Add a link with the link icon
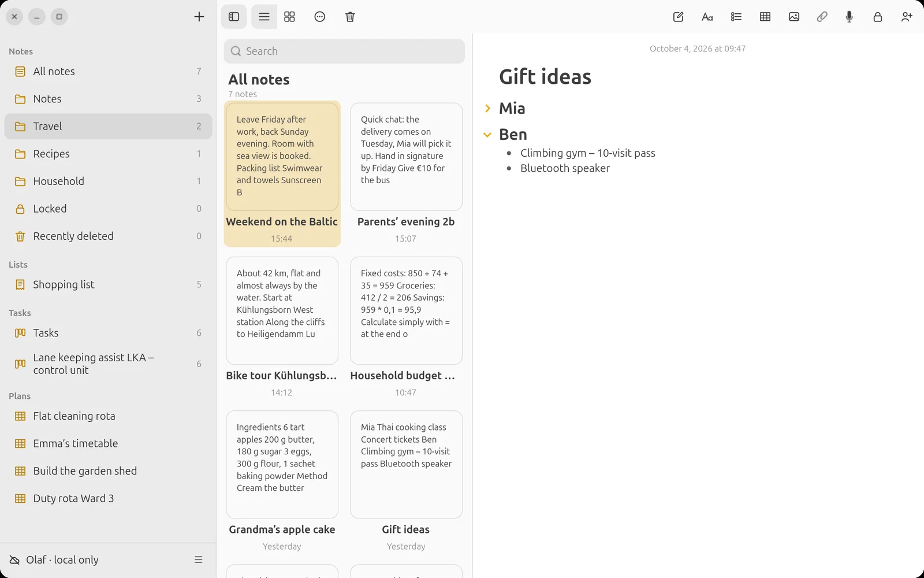 pyautogui.click(x=822, y=17)
